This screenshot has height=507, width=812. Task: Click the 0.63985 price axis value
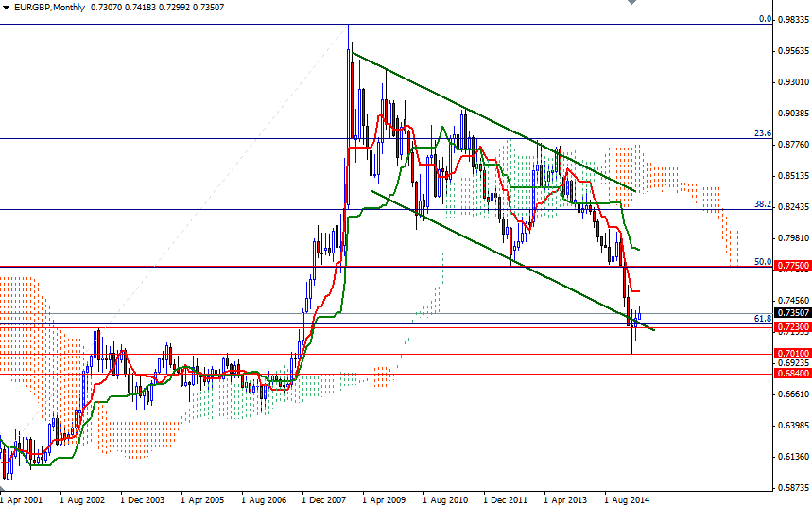click(793, 425)
